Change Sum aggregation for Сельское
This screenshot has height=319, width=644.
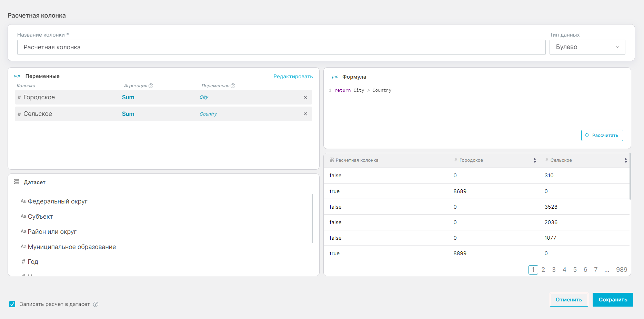point(128,114)
